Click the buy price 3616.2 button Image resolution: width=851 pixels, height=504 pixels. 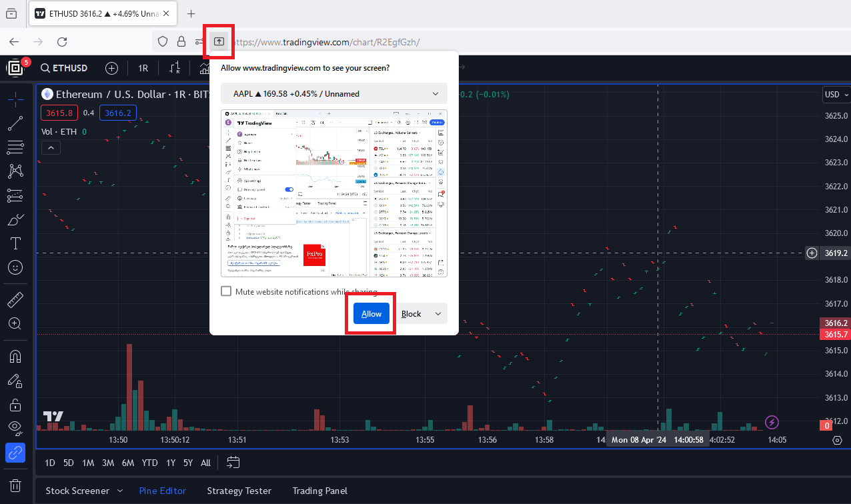[x=118, y=113]
